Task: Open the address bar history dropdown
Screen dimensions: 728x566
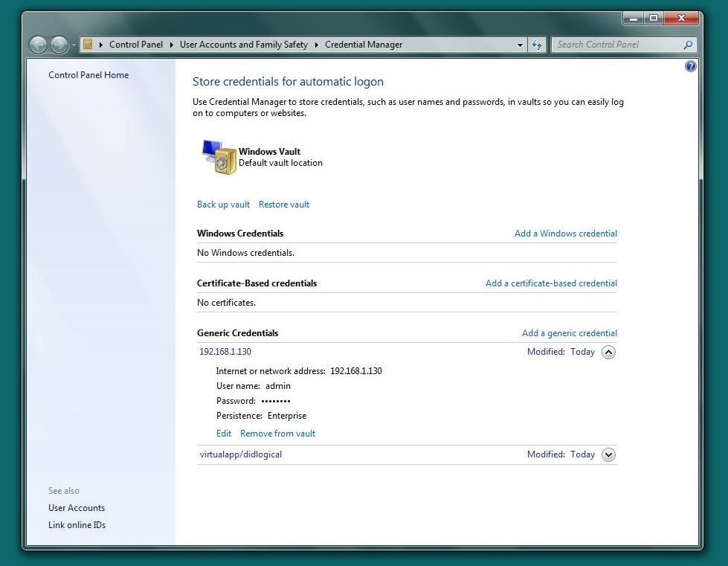Action: tap(520, 45)
